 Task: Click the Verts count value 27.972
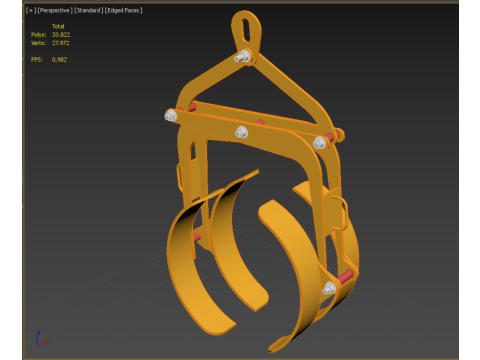click(61, 43)
